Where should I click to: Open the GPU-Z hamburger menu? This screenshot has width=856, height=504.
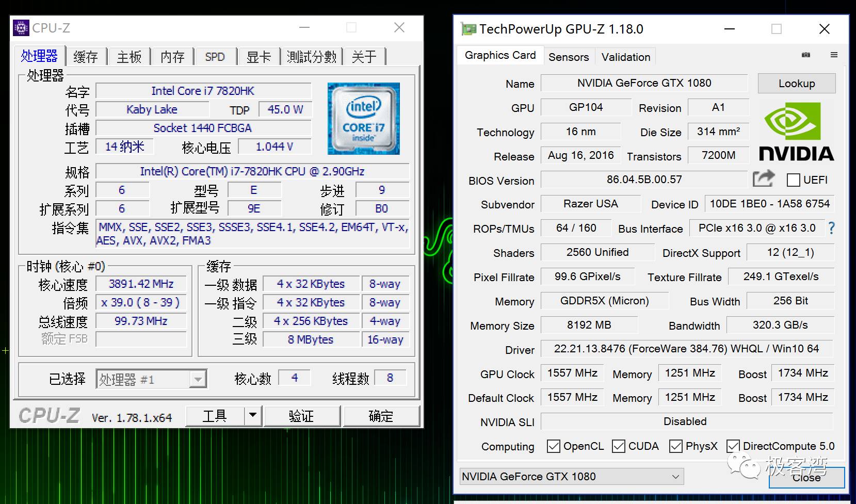pos(834,55)
